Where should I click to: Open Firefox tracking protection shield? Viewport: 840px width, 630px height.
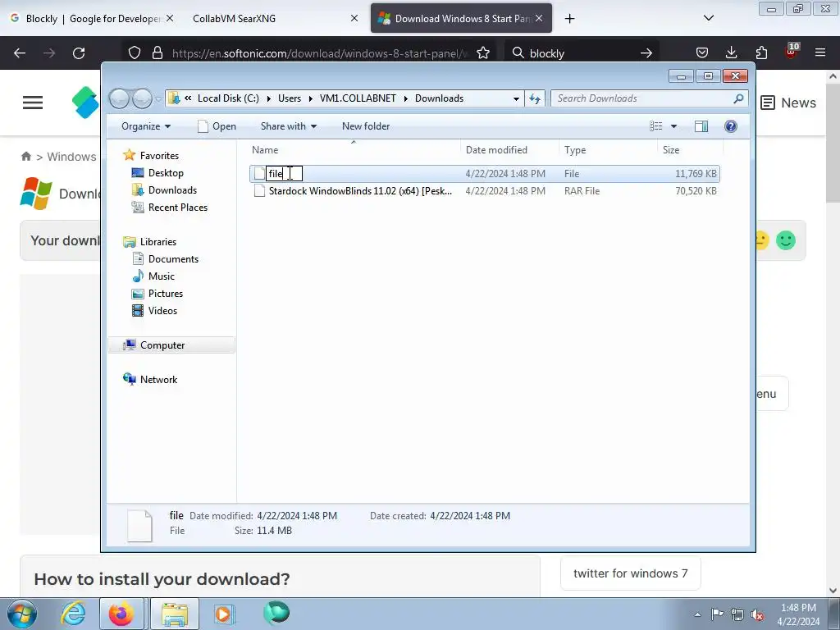tap(135, 53)
